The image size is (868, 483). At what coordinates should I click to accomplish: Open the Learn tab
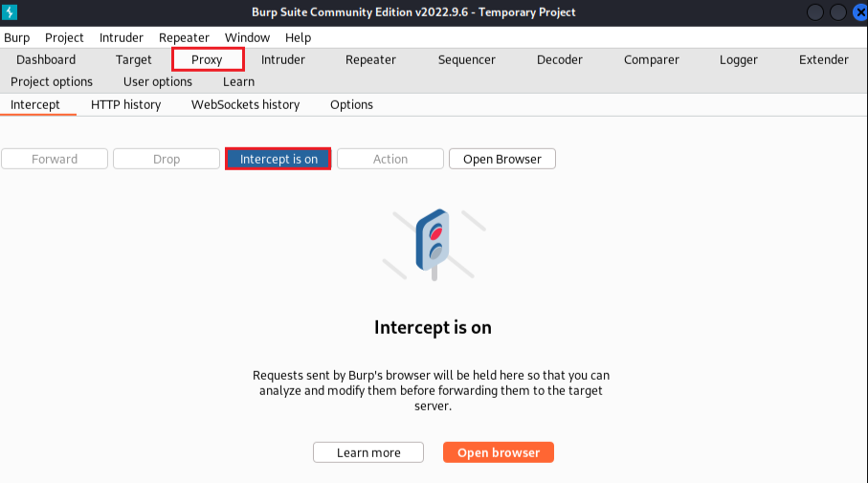tap(238, 82)
